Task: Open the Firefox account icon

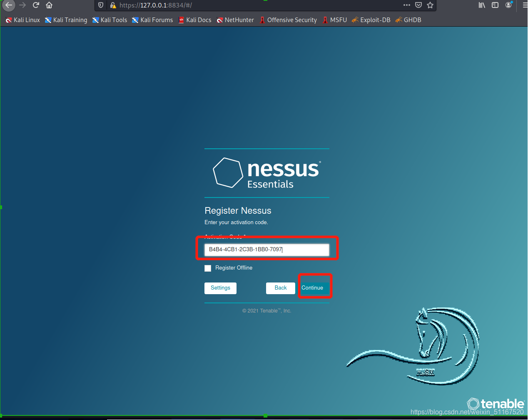Action: 509,5
